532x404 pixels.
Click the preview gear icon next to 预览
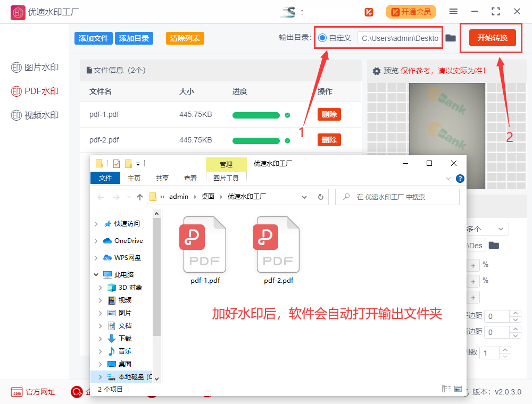pos(377,71)
